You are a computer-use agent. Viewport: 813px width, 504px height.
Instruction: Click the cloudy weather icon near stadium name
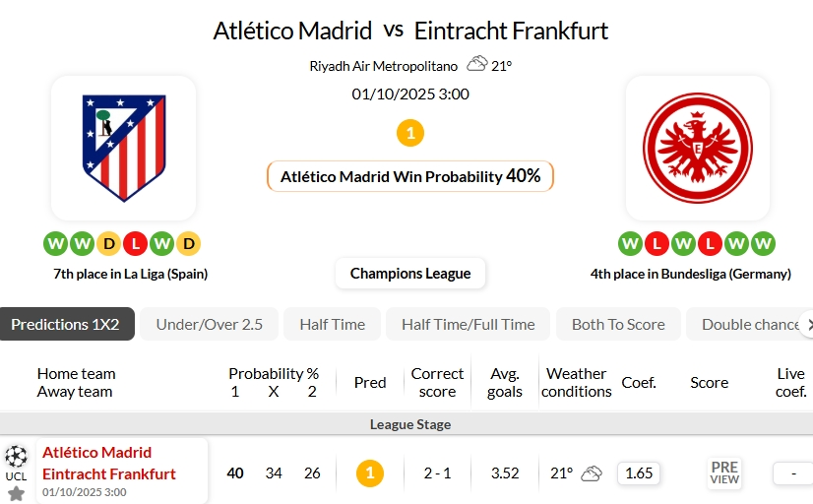pos(477,65)
